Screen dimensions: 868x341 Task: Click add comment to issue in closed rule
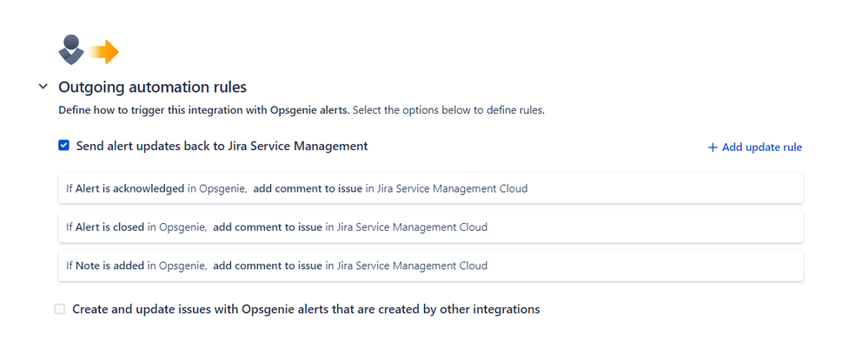(x=268, y=226)
